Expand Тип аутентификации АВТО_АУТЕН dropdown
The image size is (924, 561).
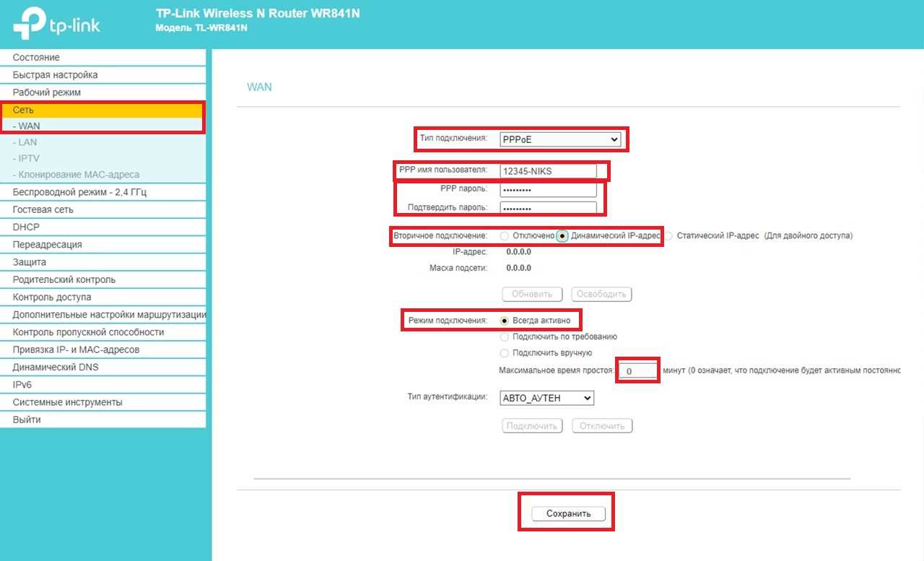[x=546, y=398]
